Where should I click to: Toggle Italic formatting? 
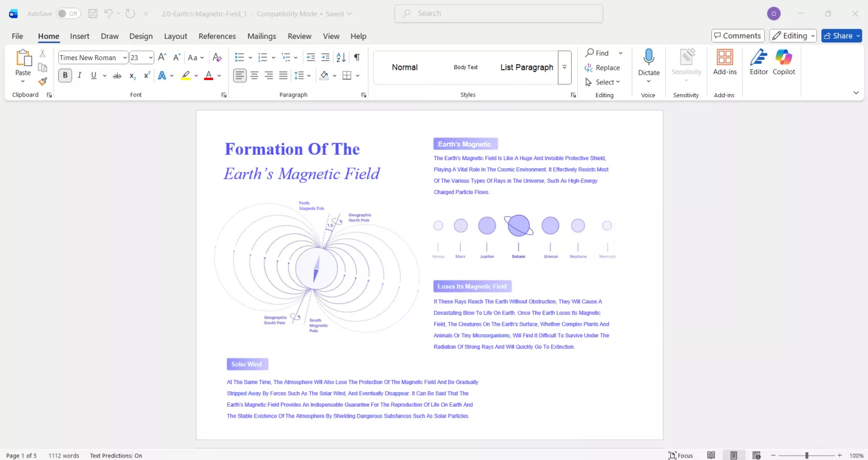point(80,76)
